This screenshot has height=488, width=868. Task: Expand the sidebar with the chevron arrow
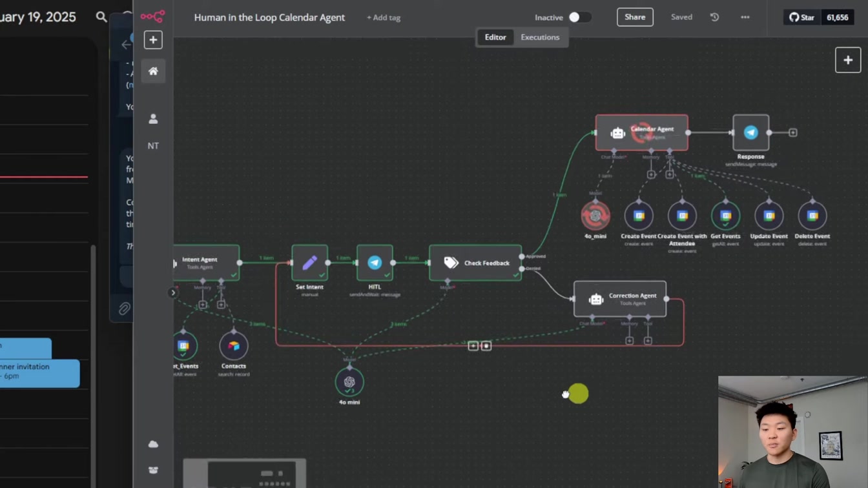tap(172, 292)
